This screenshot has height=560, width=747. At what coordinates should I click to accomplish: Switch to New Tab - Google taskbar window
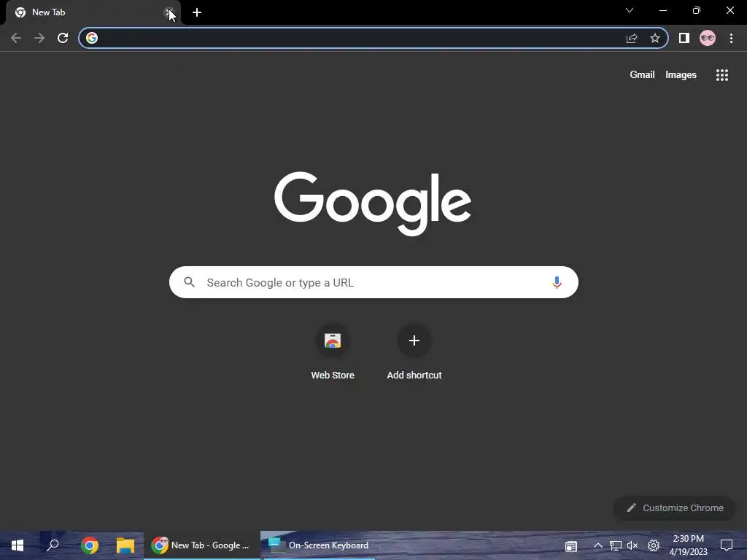202,545
